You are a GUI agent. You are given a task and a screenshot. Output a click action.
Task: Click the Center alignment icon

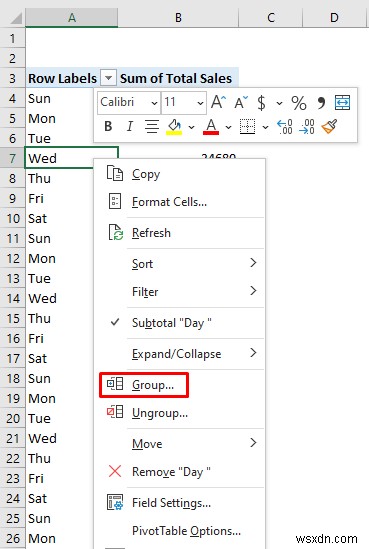click(152, 126)
